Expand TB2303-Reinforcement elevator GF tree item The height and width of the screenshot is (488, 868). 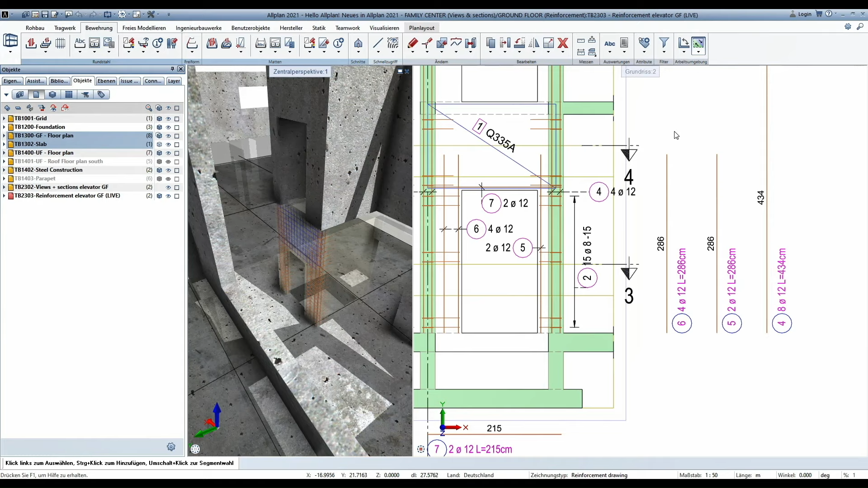pyautogui.click(x=4, y=196)
